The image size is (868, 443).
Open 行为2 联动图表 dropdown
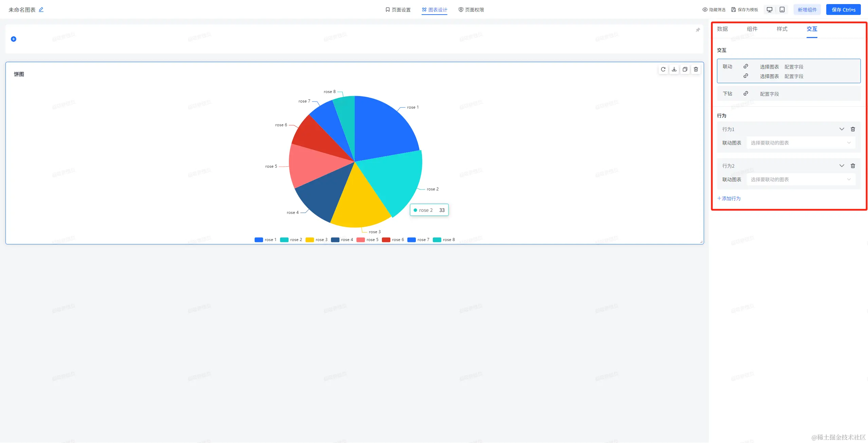[x=800, y=180]
